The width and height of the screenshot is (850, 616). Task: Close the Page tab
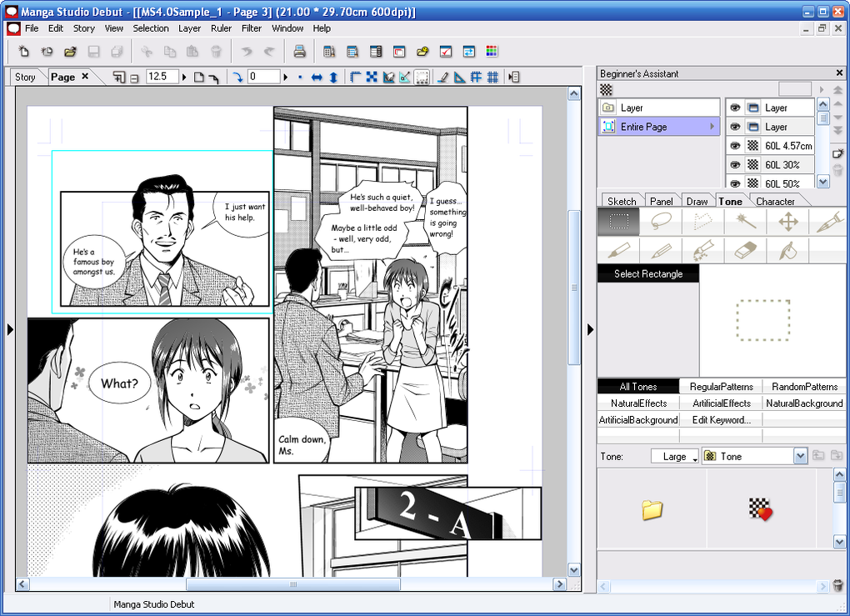(85, 77)
